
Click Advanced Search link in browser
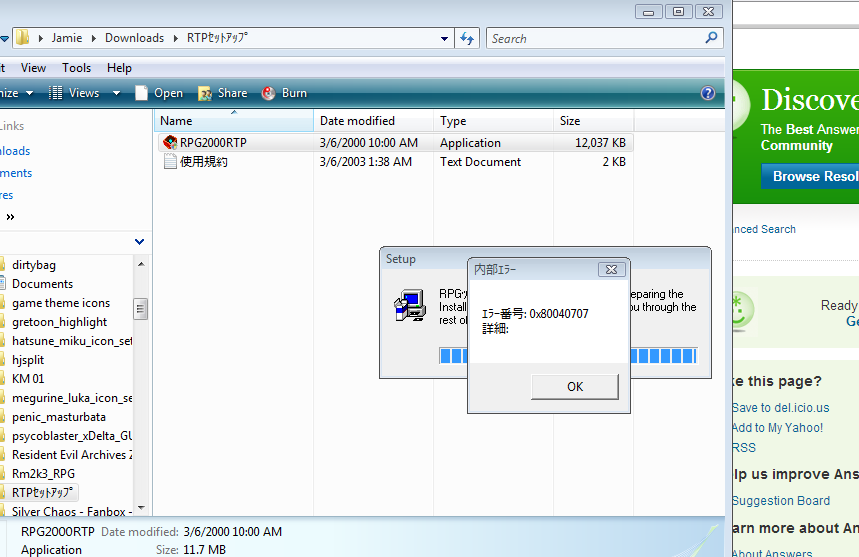[764, 229]
